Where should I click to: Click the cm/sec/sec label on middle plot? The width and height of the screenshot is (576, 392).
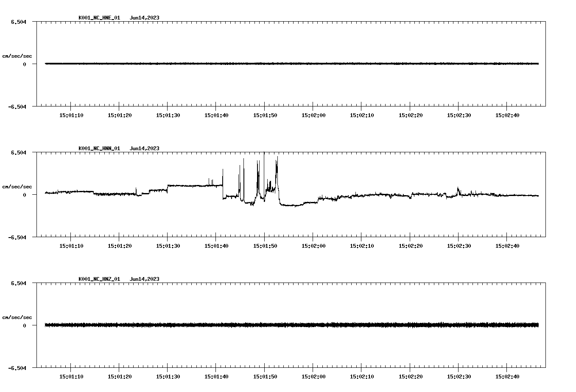coord(17,186)
